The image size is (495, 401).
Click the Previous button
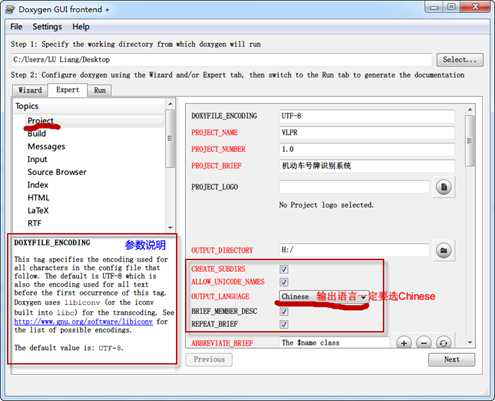(x=209, y=360)
